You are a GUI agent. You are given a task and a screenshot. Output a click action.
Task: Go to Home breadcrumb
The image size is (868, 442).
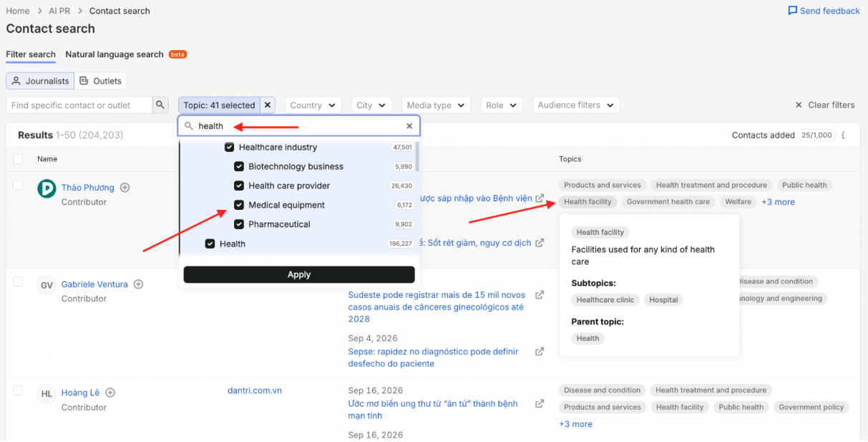tap(18, 11)
